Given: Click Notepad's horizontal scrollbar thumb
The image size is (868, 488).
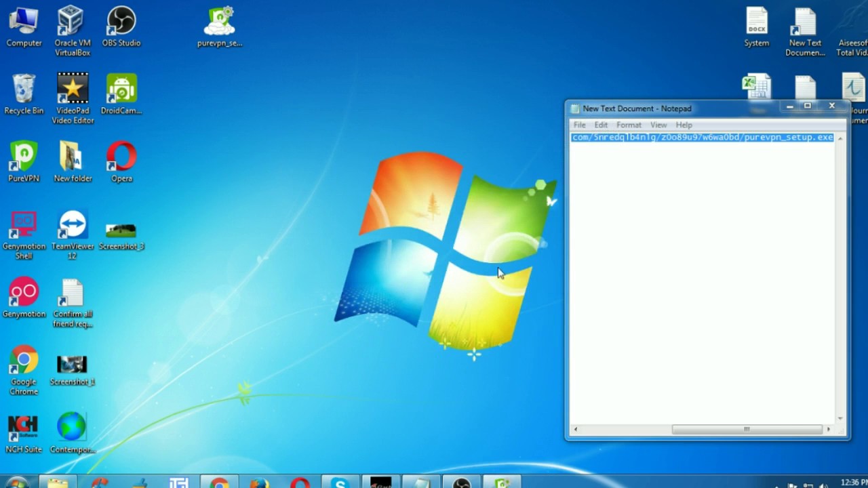Looking at the screenshot, I should [747, 429].
